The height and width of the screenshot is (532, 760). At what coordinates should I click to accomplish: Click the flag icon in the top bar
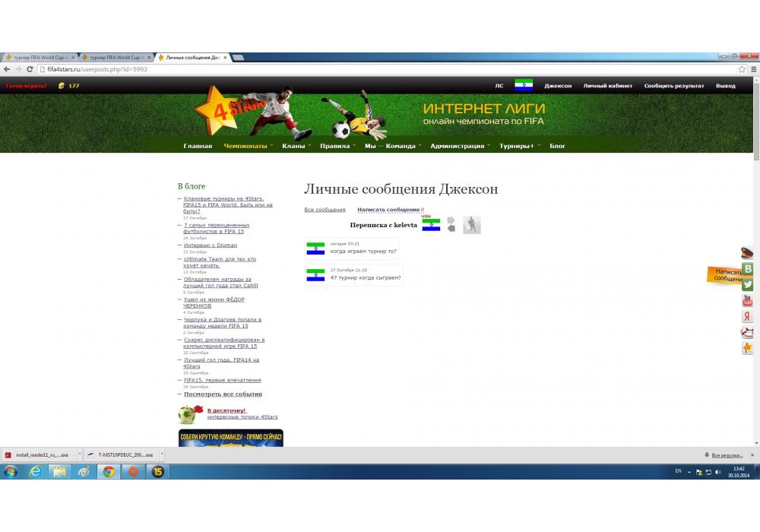(524, 85)
